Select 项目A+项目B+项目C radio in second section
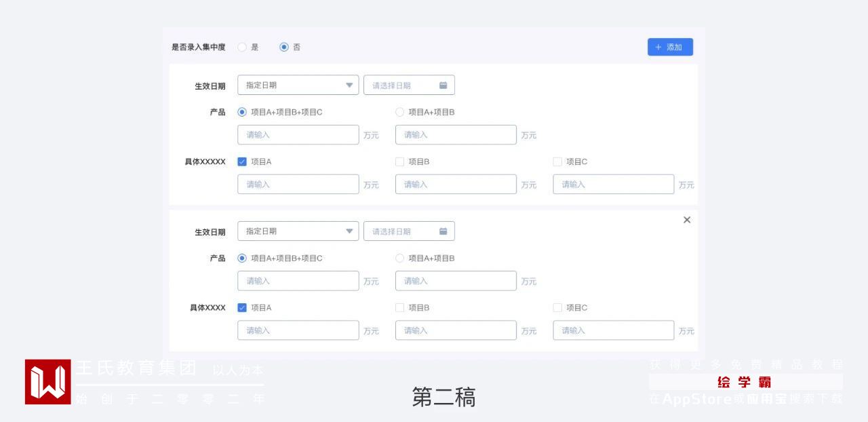Screen dimensions: 868x422 coord(242,258)
